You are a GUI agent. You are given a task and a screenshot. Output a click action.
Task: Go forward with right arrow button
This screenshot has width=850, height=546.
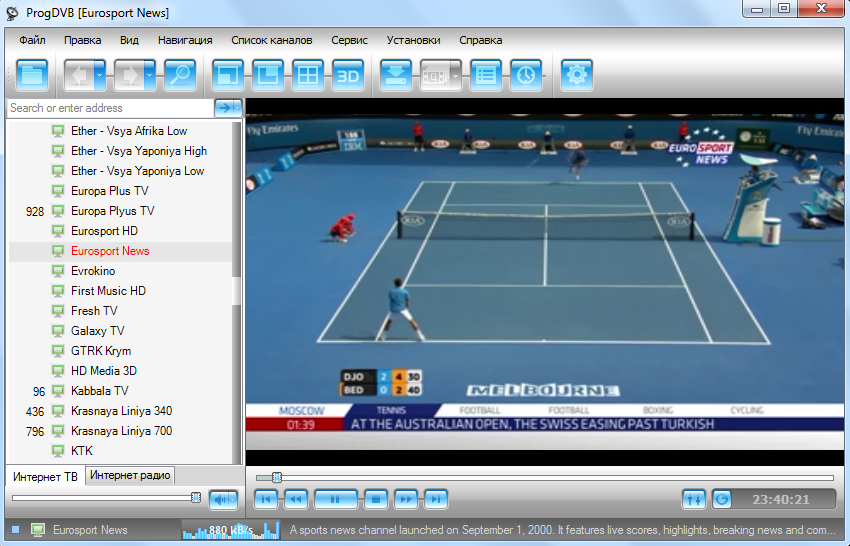click(129, 75)
